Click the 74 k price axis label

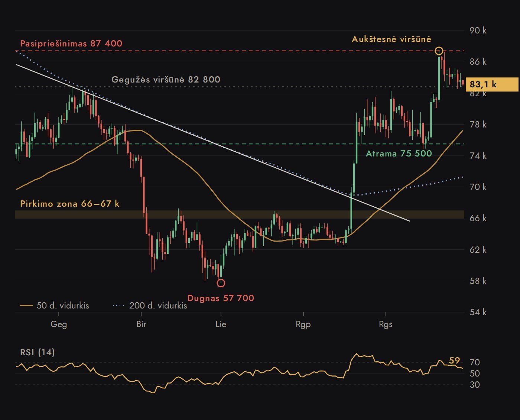(x=478, y=156)
